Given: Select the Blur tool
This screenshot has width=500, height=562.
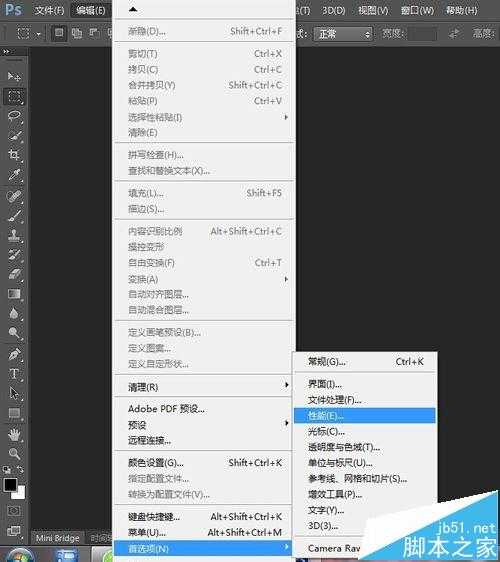Looking at the screenshot, I should (14, 314).
